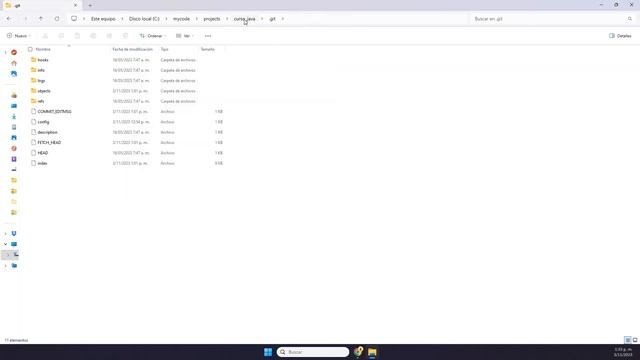Sort by Fecha de modificación column
This screenshot has height=360, width=640.
pyautogui.click(x=132, y=49)
